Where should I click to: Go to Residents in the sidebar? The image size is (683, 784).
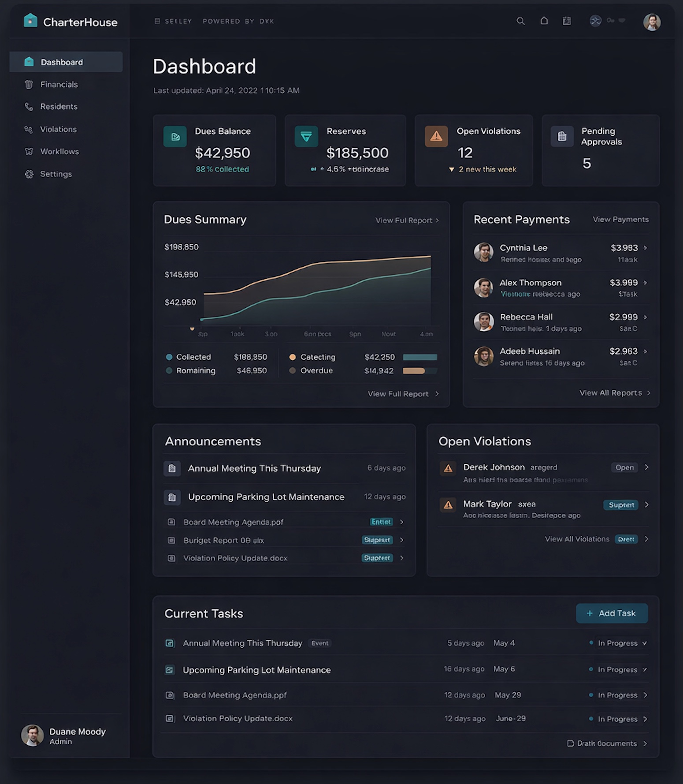point(59,107)
